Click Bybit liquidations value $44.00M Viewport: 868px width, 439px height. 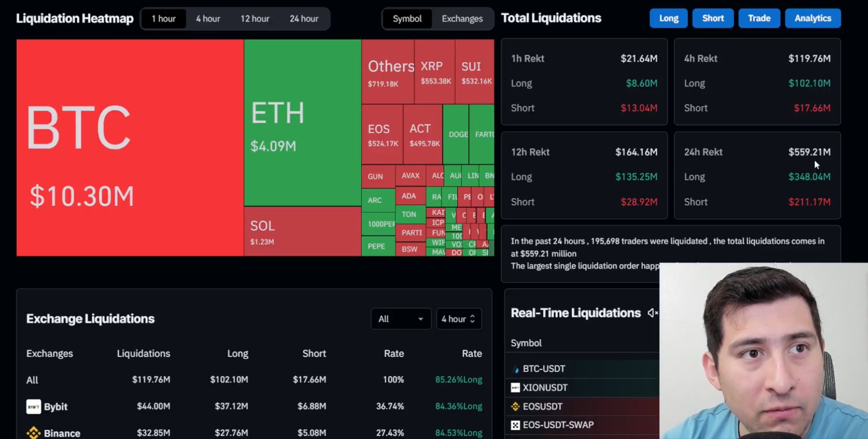[153, 406]
